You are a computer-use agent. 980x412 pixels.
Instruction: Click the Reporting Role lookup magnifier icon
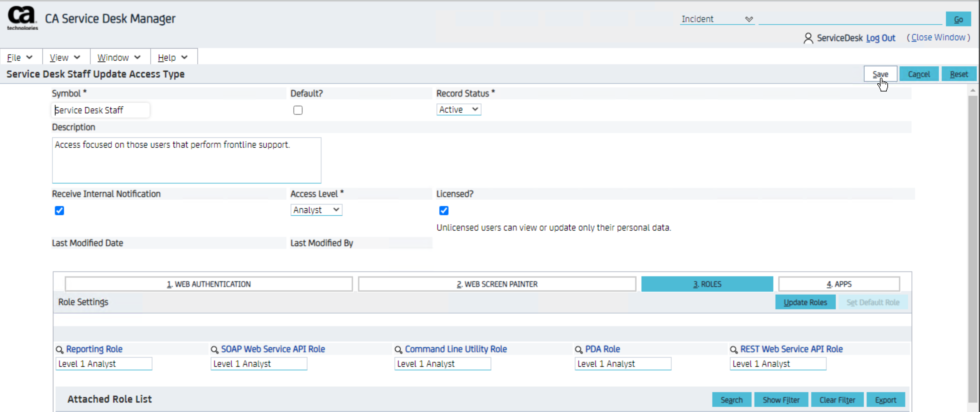(x=59, y=350)
